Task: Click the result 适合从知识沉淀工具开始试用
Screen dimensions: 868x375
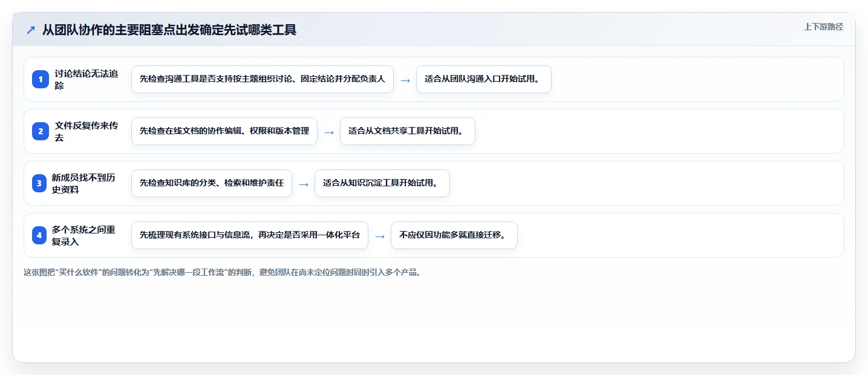Action: (x=382, y=183)
